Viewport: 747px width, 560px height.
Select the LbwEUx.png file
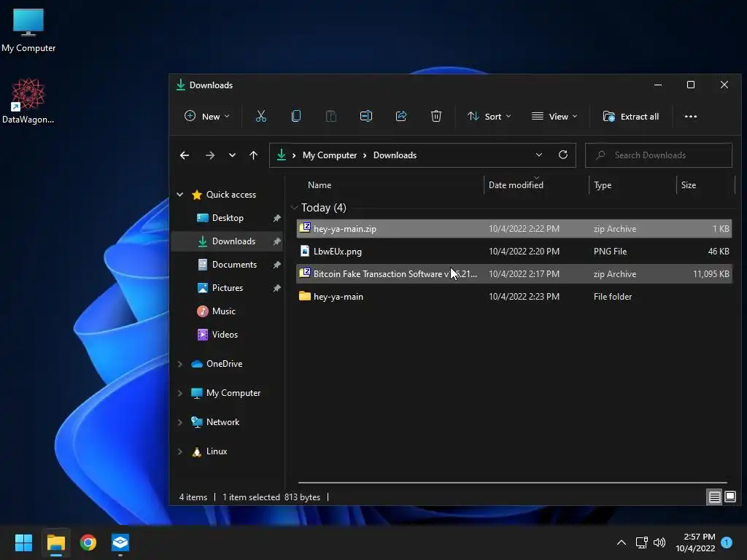tap(514, 252)
